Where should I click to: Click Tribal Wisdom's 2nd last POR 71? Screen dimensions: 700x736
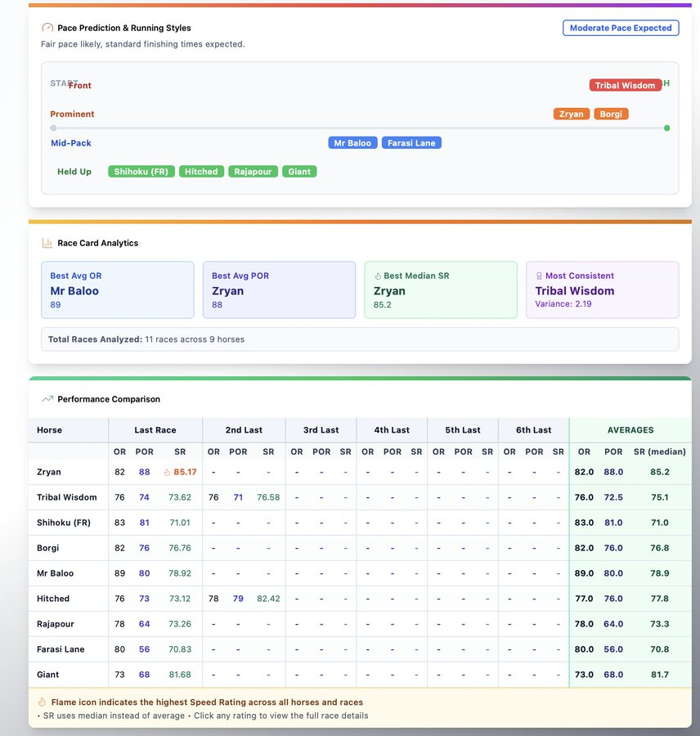click(x=238, y=497)
